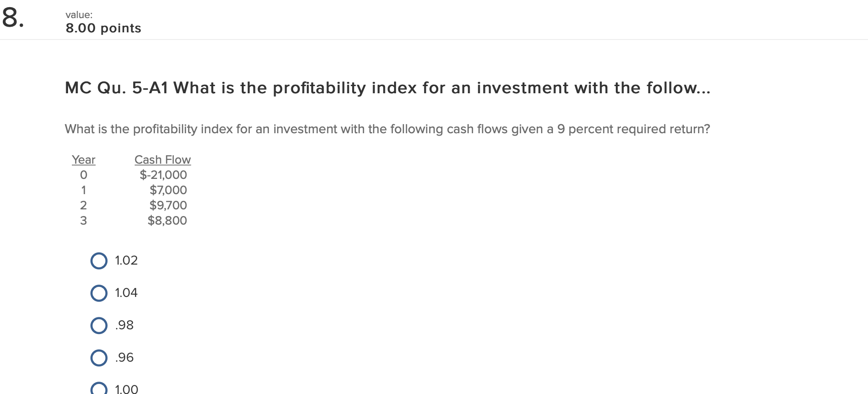Click the $7,000 cash flow value
Screen dimensions: 868x394
(168, 190)
